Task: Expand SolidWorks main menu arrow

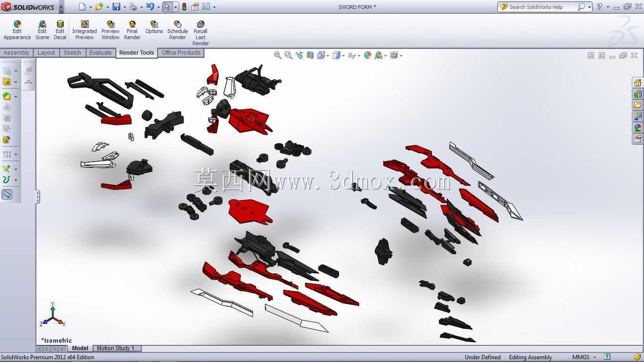Action: 61,7
